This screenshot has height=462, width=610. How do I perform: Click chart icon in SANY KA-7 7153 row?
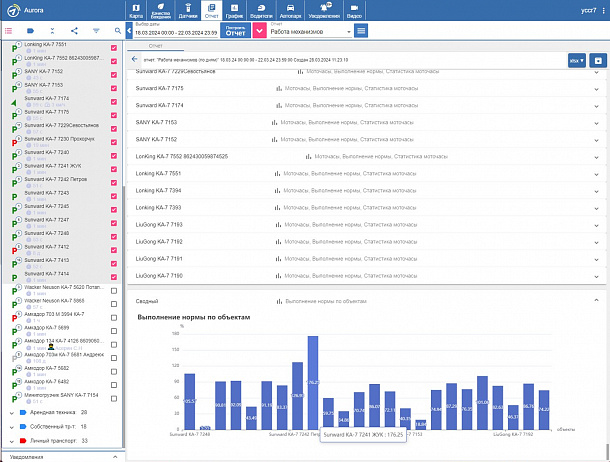274,122
